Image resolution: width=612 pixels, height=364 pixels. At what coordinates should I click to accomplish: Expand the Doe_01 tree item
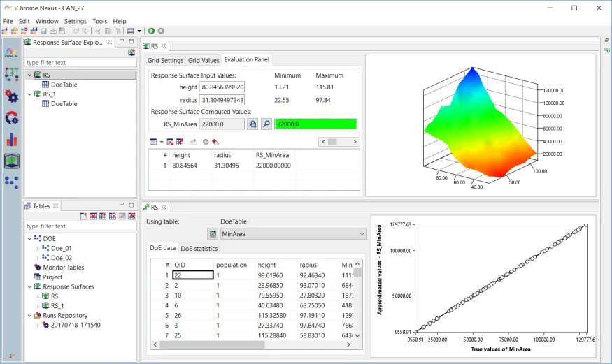(x=38, y=248)
